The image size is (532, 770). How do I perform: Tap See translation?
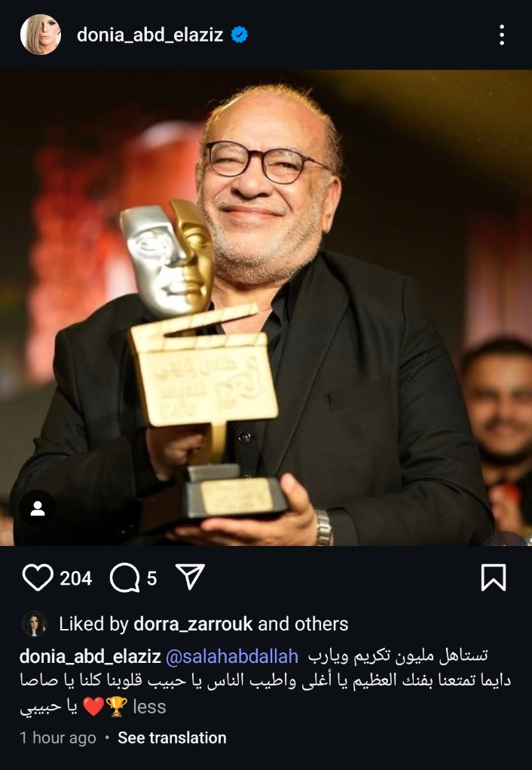click(173, 738)
